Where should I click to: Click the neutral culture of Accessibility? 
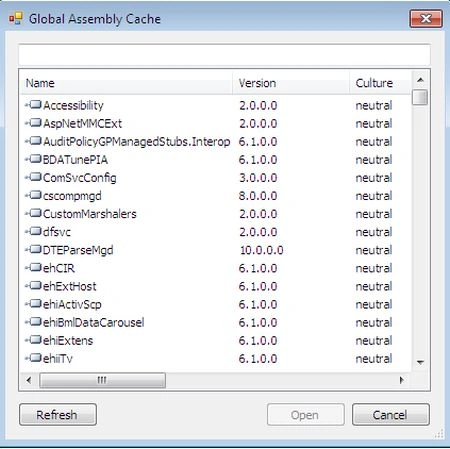(x=374, y=106)
